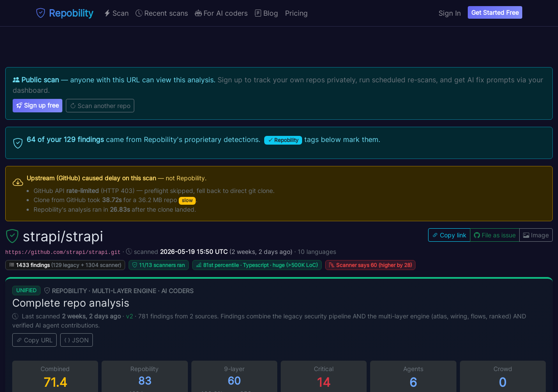This screenshot has height=392, width=558.
Task: Open the Repobility home link text
Action: click(x=71, y=13)
